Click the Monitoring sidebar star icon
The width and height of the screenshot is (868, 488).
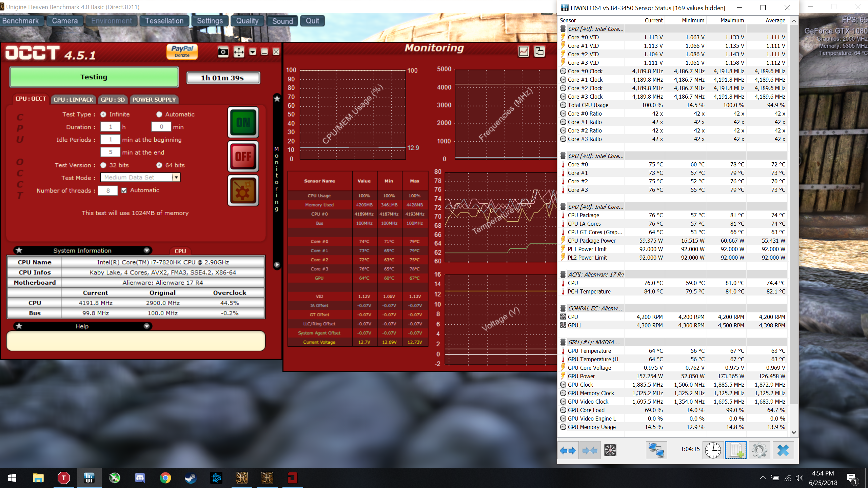point(277,99)
